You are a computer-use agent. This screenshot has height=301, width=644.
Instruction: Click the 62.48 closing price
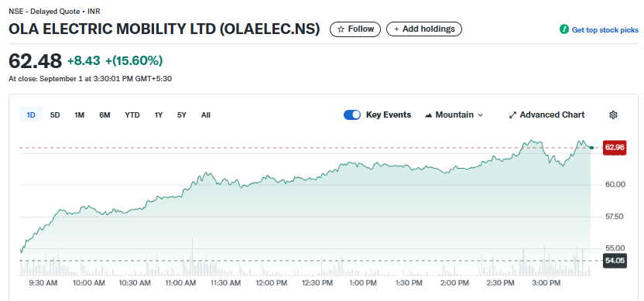(36, 61)
